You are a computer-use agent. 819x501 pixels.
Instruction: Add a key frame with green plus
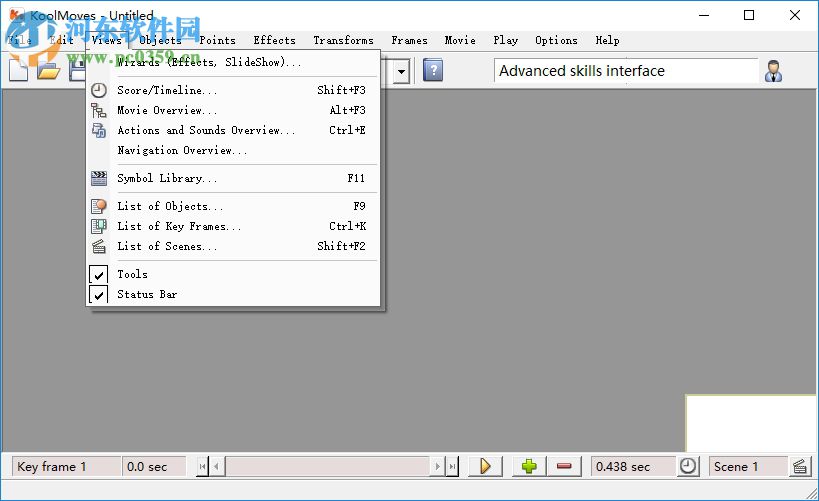coord(529,466)
